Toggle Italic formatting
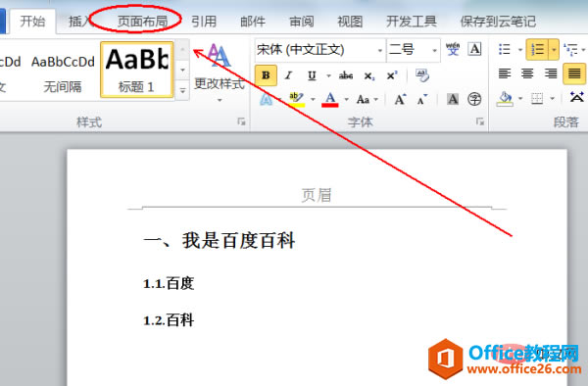 coord(288,75)
